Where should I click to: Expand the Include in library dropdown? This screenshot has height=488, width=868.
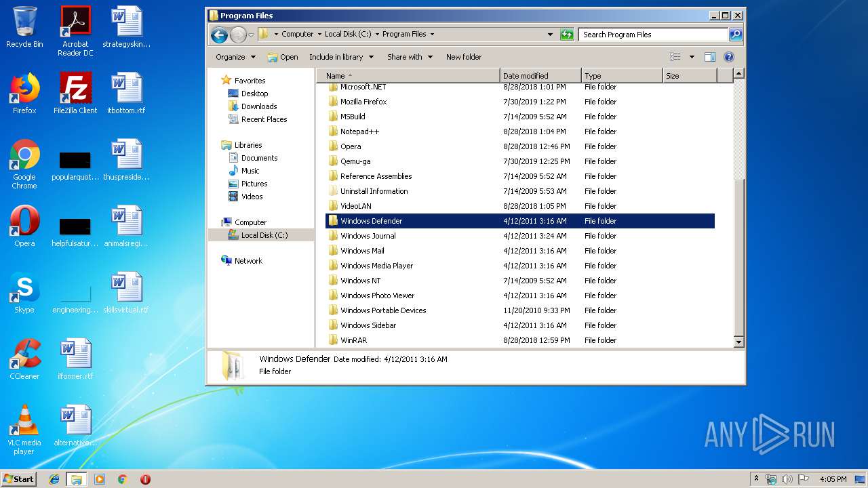pos(342,57)
